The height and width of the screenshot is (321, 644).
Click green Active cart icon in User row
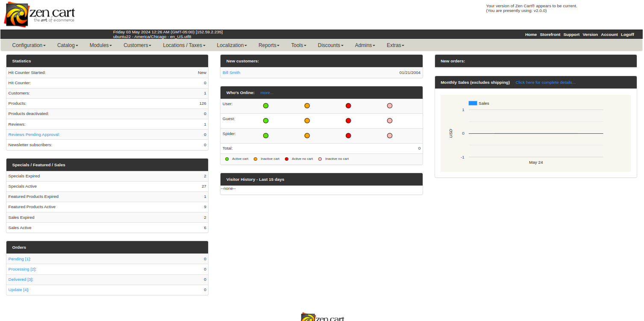point(266,106)
